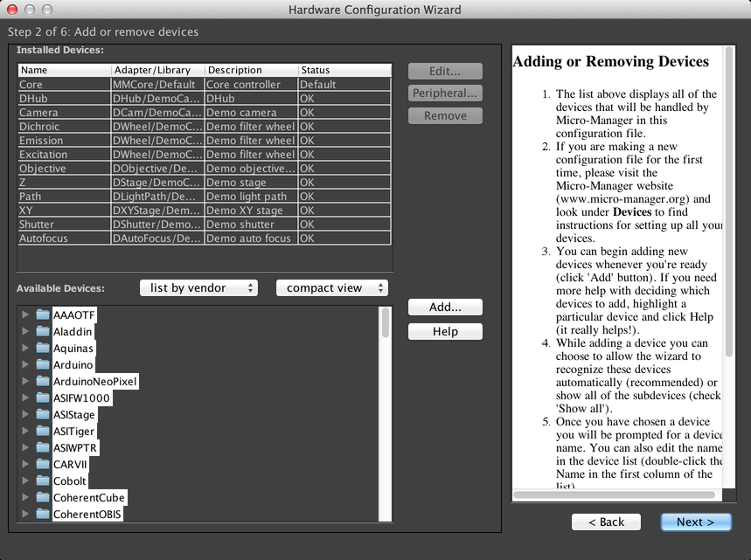Click the help panel vertical scrollbar
The image size is (751, 560).
[729, 201]
